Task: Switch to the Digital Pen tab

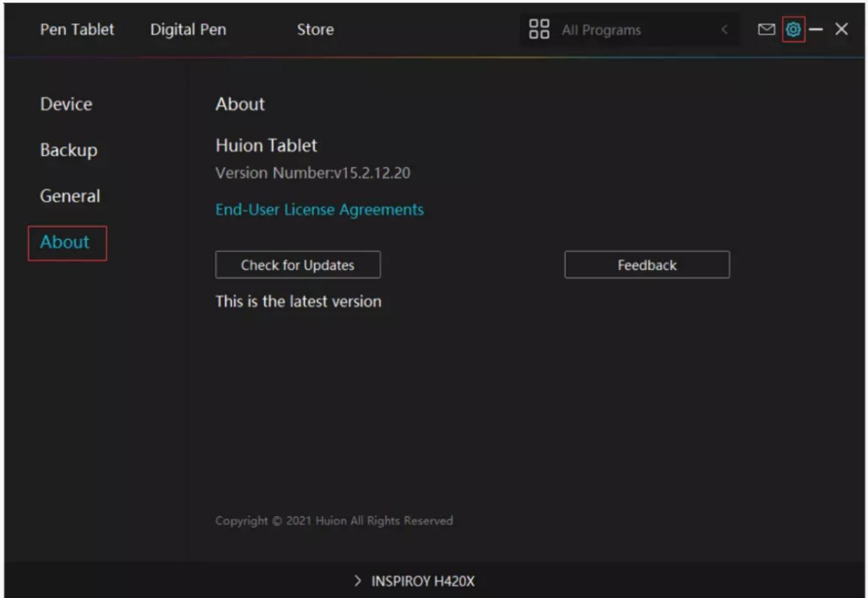Action: point(188,29)
